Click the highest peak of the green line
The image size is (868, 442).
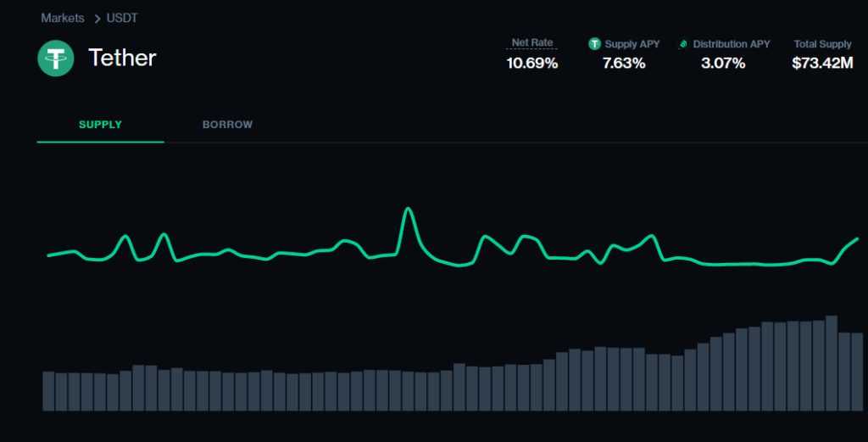[x=409, y=209]
